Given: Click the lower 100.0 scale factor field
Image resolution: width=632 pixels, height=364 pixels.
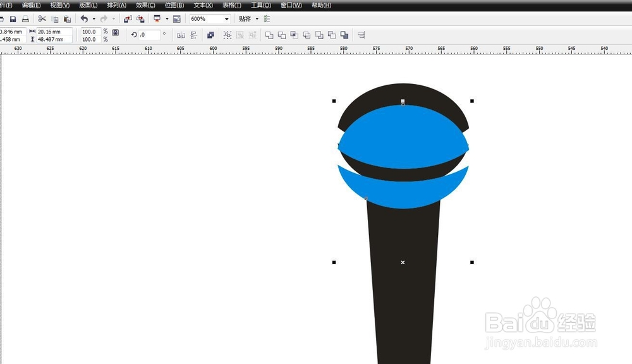Looking at the screenshot, I should [90, 40].
